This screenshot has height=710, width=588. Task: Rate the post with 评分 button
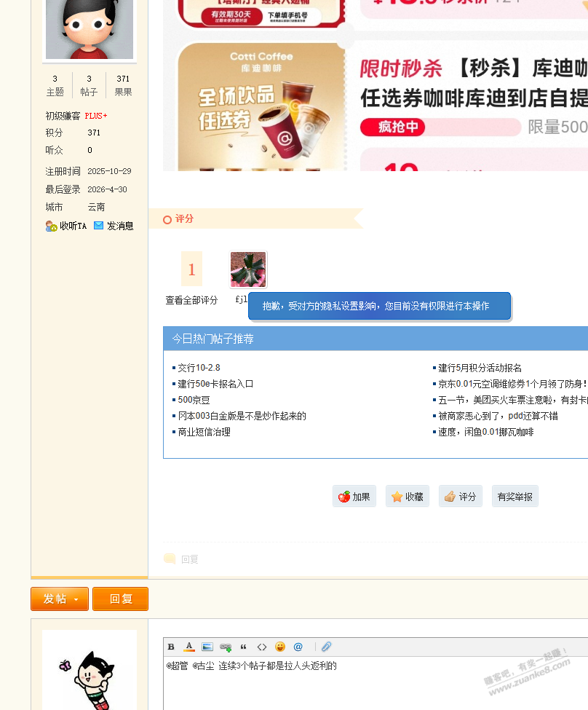(461, 497)
